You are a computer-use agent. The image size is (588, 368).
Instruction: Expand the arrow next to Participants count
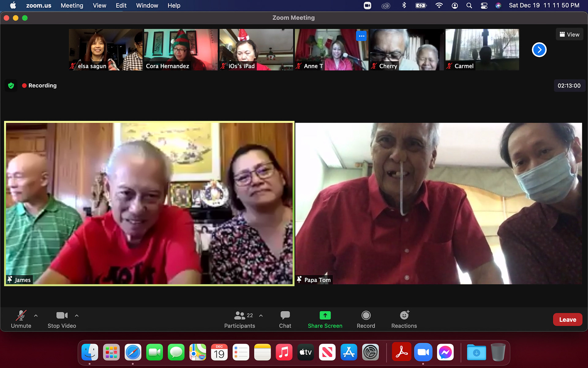coord(261,316)
